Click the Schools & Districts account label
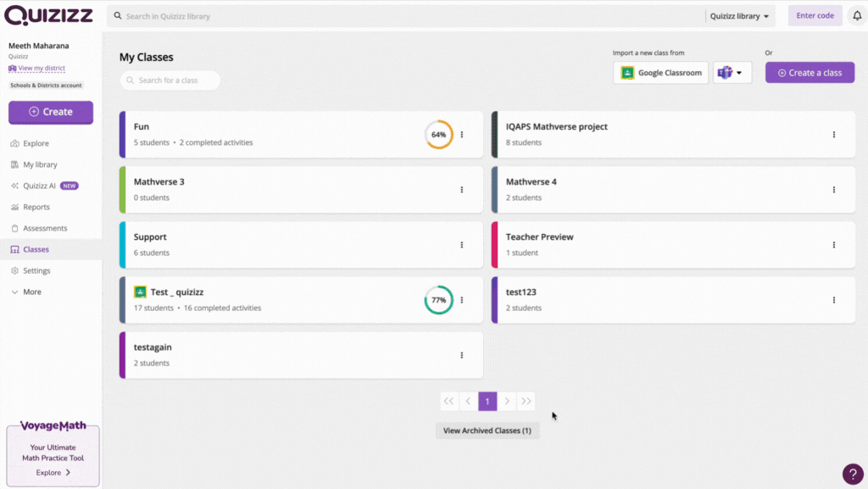Screen dimensions: 868x489 click(x=46, y=86)
